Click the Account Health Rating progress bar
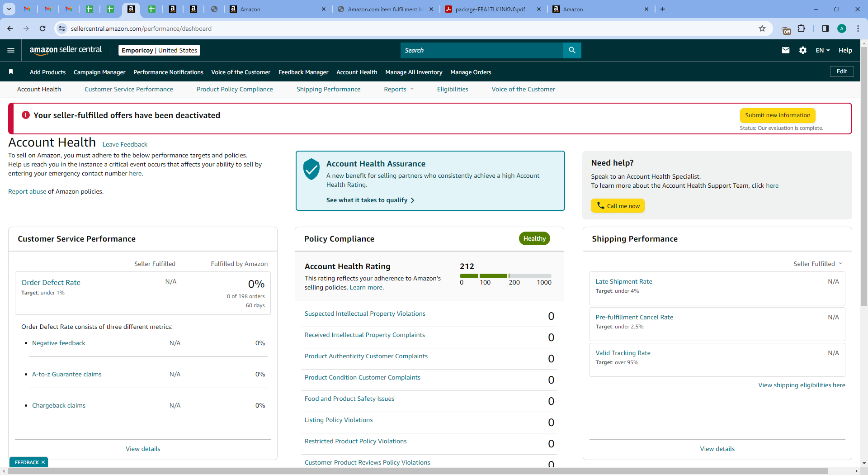The height and width of the screenshot is (475, 868). pyautogui.click(x=505, y=275)
